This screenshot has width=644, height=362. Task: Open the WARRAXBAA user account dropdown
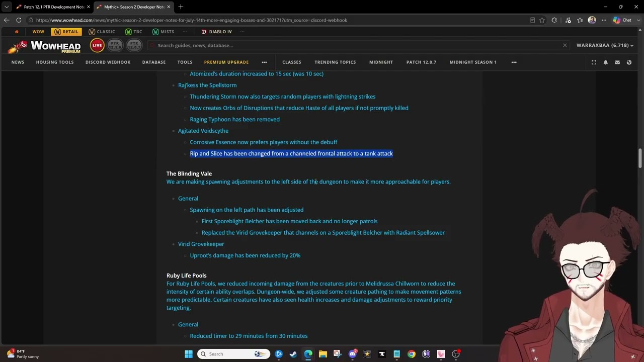pos(605,45)
